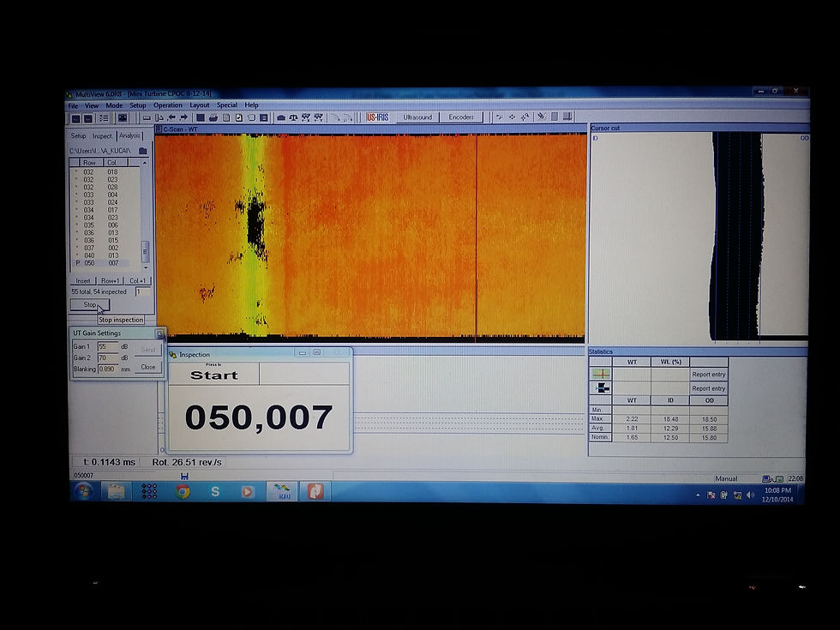Click the tube count field showing 1
The image size is (840, 630).
pos(142,292)
